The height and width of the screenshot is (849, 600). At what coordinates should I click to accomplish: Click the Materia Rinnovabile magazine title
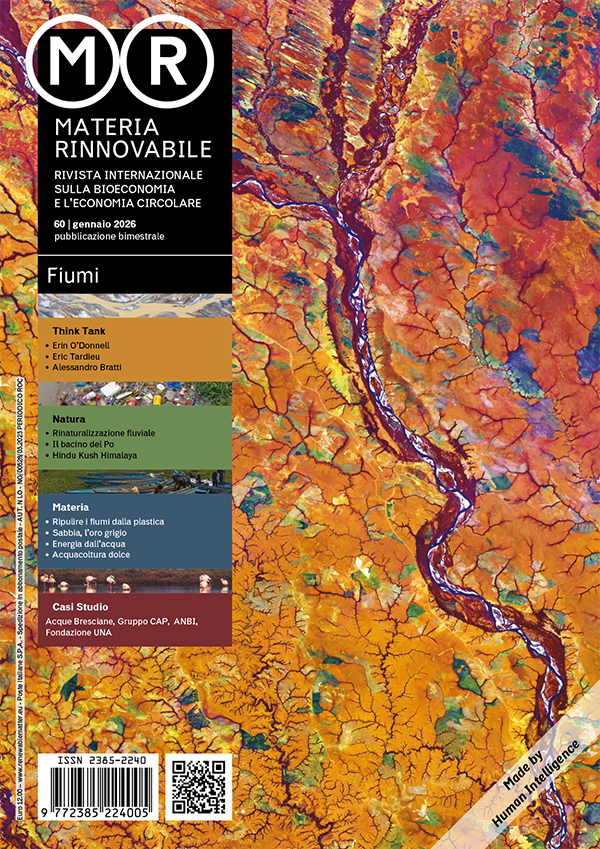131,138
